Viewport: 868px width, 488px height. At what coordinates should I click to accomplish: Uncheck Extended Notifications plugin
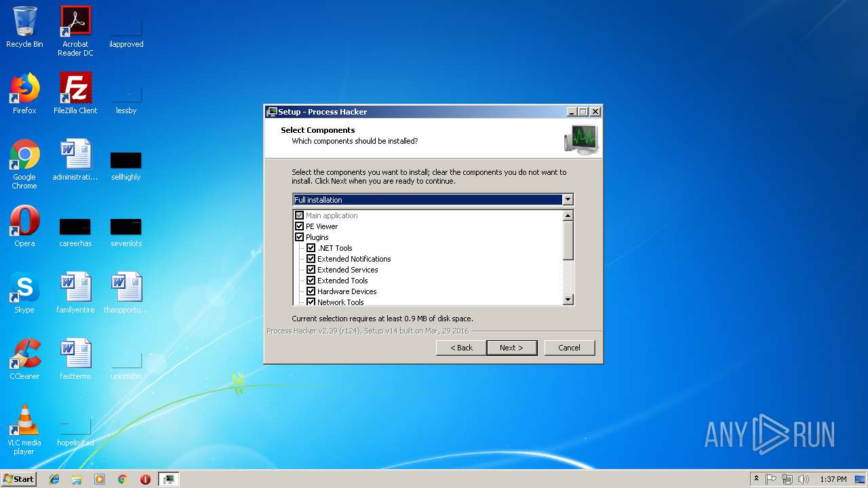[x=311, y=259]
